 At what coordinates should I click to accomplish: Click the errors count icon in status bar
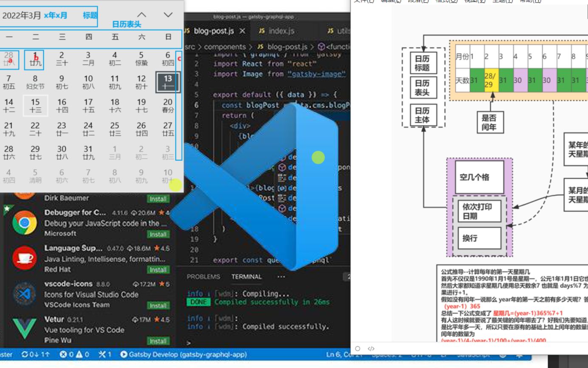pyautogui.click(x=63, y=354)
